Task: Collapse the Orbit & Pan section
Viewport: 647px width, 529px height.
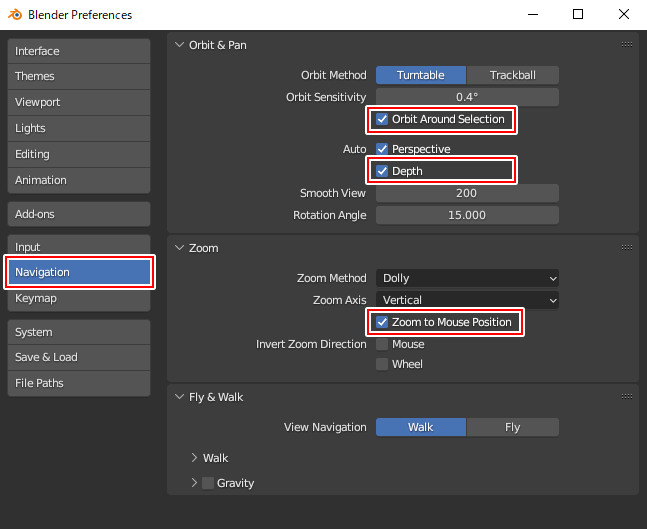Action: click(180, 45)
